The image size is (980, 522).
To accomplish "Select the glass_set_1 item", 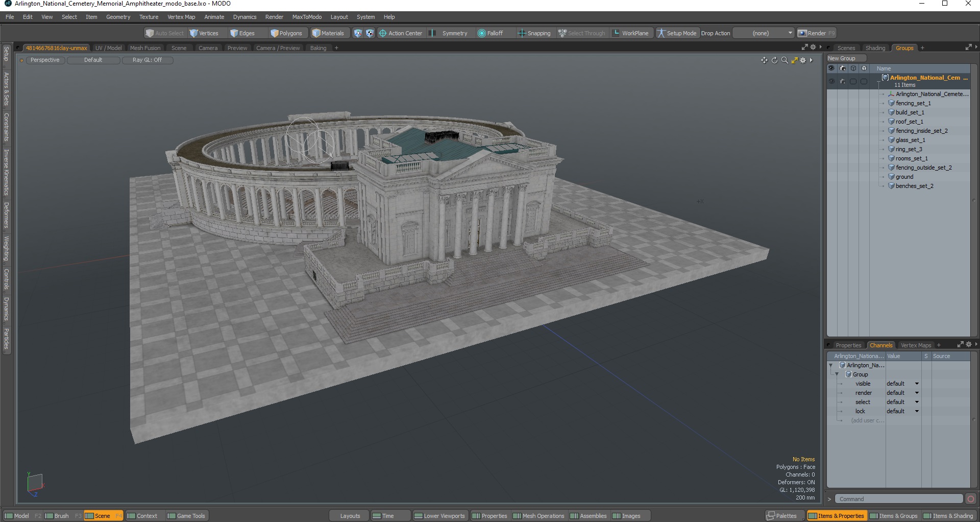I will tap(910, 140).
